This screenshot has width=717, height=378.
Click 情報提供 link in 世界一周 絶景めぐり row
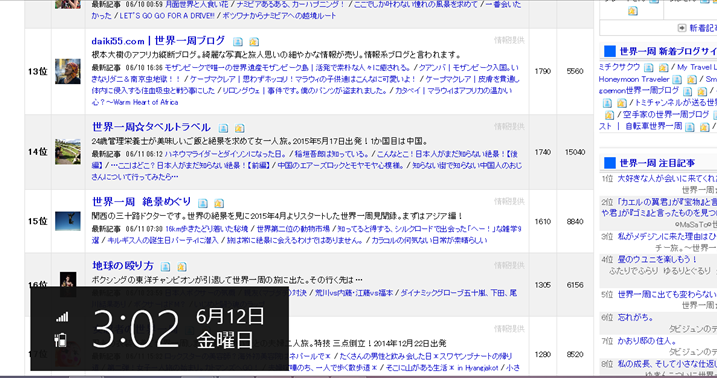[x=509, y=201]
